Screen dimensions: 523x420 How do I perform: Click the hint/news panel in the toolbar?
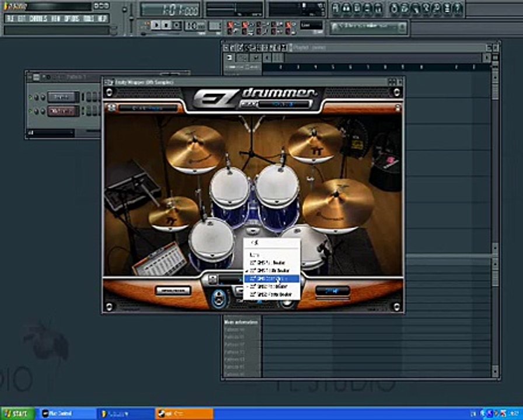(x=368, y=27)
